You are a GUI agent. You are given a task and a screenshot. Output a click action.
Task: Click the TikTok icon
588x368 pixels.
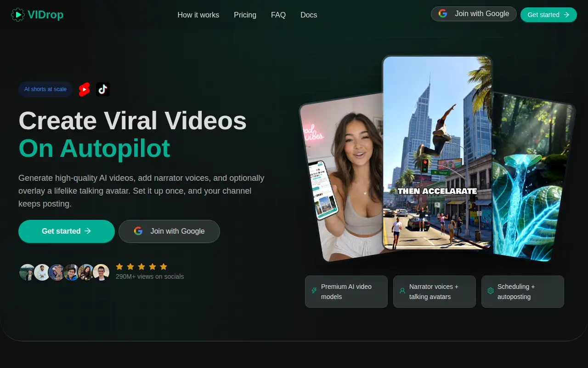[103, 89]
